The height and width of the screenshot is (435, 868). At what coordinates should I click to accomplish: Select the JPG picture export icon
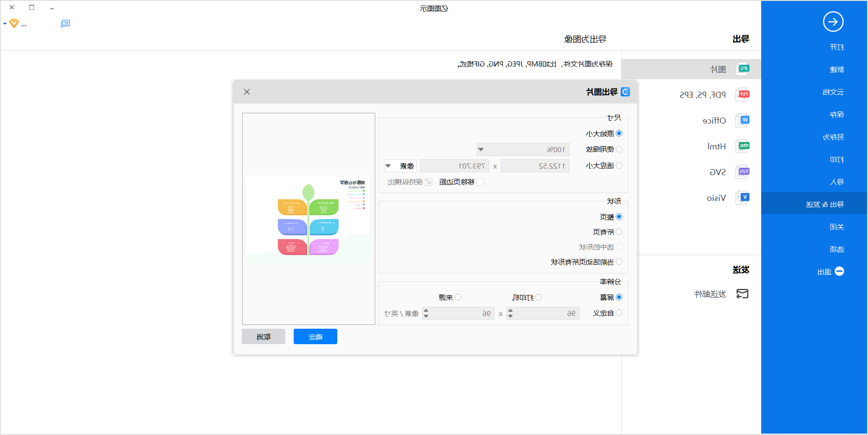[x=742, y=69]
